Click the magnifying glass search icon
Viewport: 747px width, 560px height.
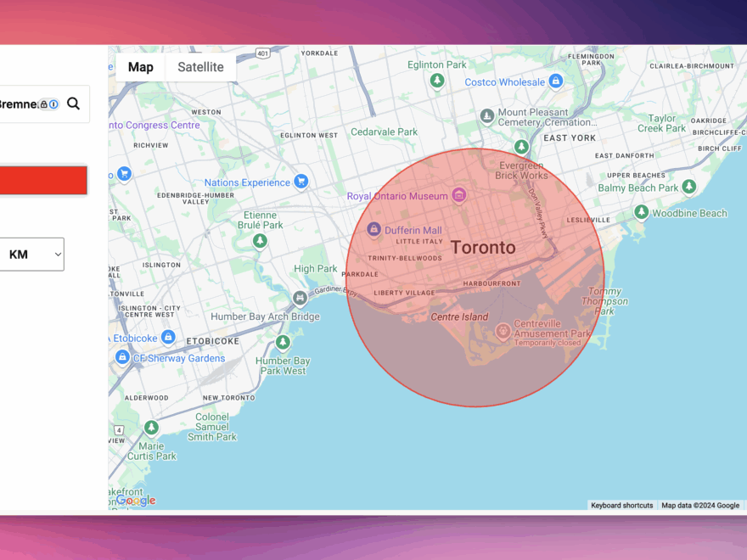[x=74, y=104]
